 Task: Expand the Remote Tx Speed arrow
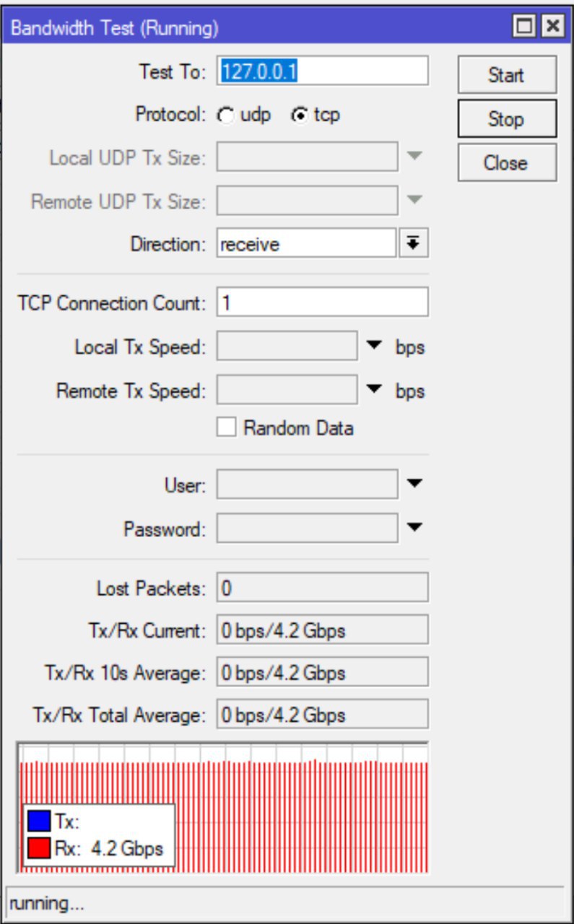coord(373,391)
